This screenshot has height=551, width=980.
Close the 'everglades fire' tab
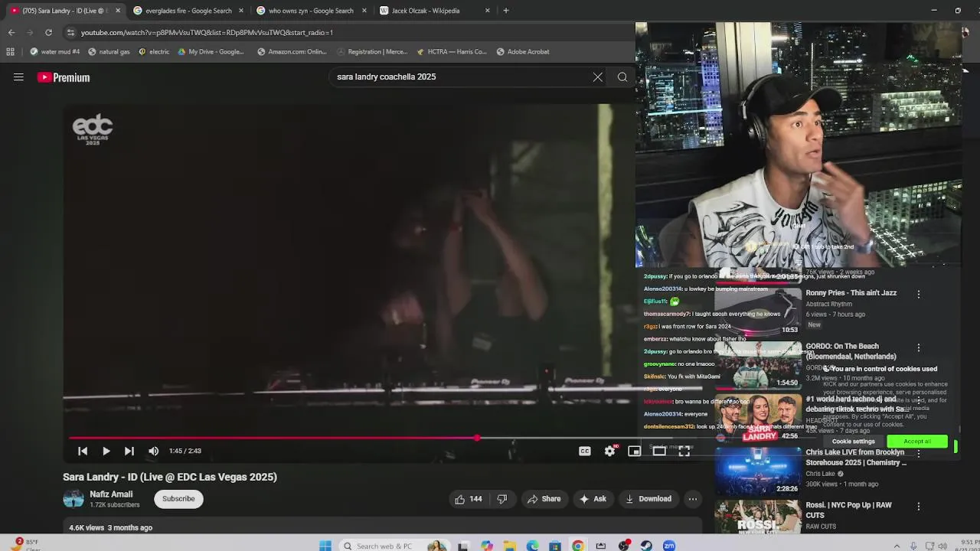(x=241, y=11)
